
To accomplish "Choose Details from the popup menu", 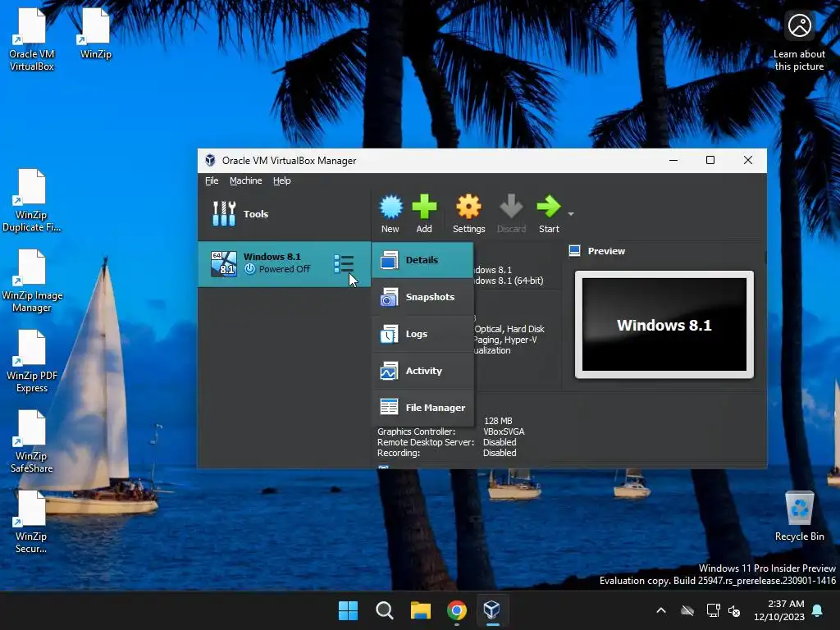I will [422, 260].
